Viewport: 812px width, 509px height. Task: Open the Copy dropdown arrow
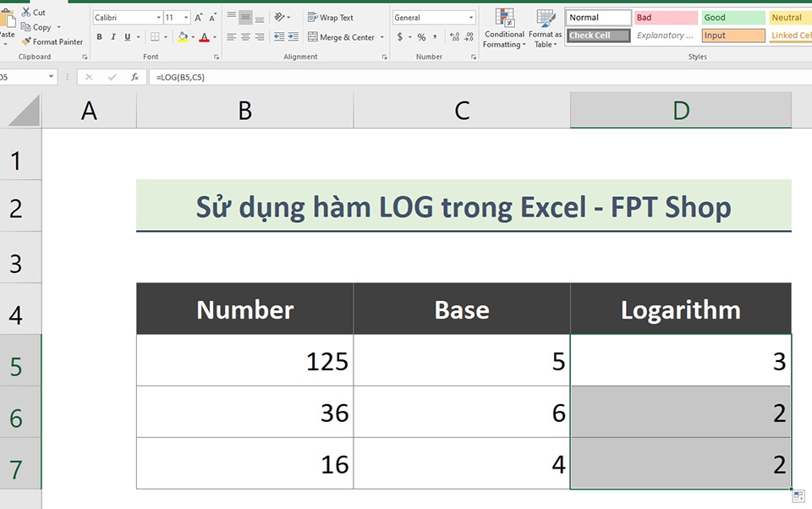(58, 27)
